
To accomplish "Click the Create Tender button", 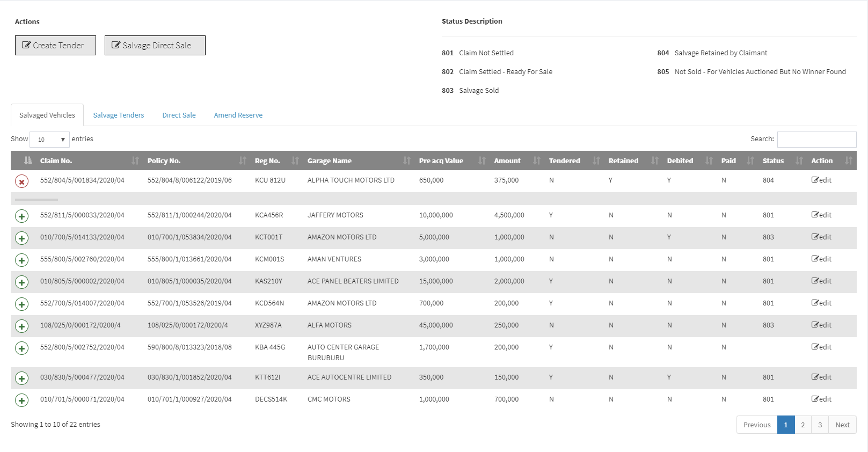I will 55,46.
